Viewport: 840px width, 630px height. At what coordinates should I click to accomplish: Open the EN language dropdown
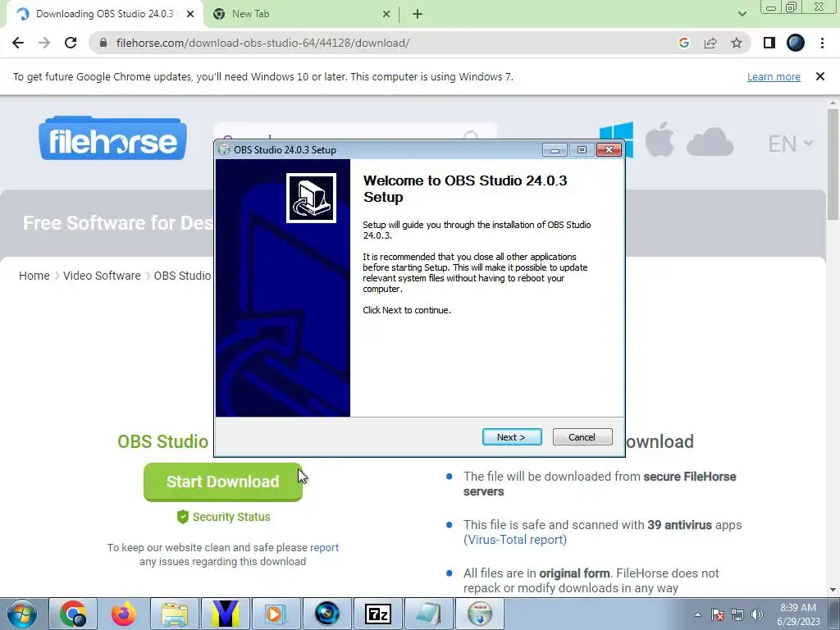point(791,144)
